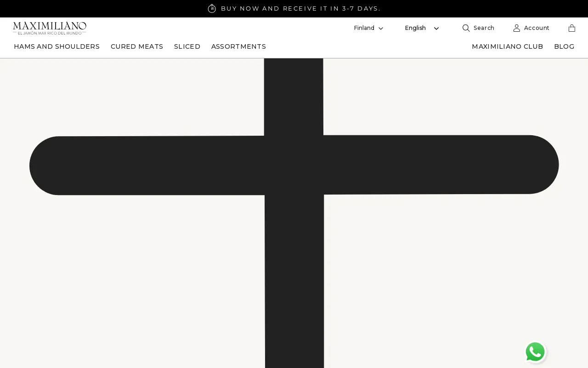This screenshot has height=368, width=588.
Task: Select the SLICED category
Action: (x=187, y=46)
